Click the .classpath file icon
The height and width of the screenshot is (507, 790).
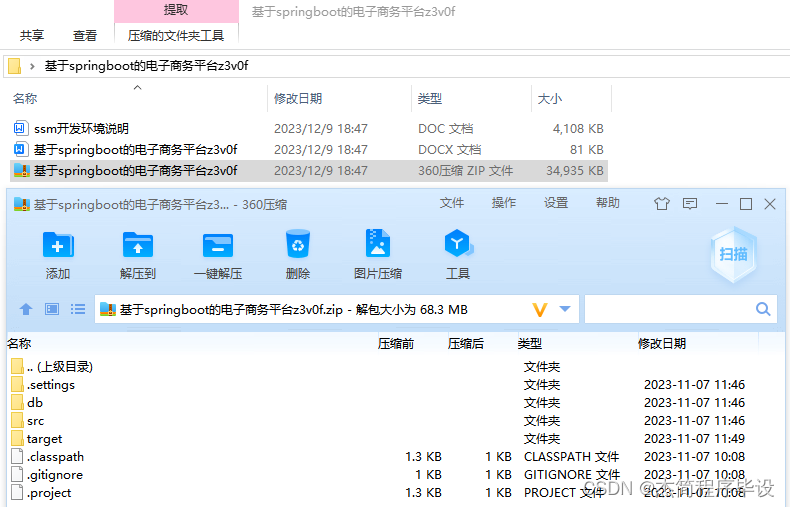17,457
